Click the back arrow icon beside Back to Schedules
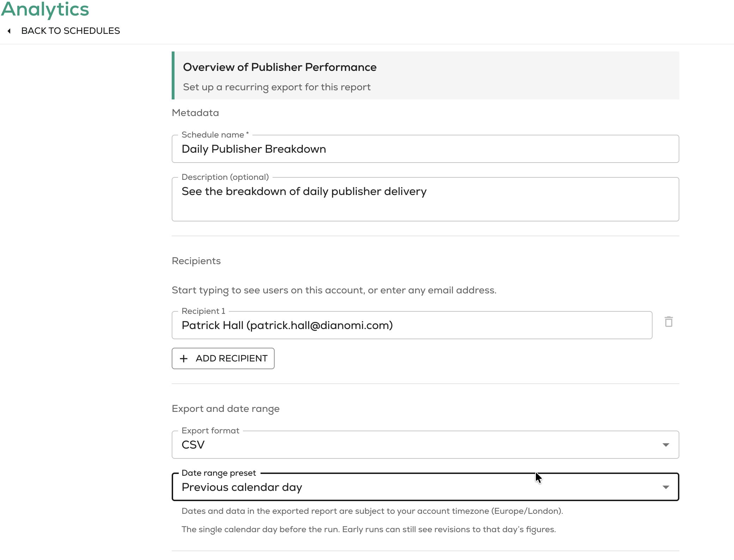 (x=9, y=31)
